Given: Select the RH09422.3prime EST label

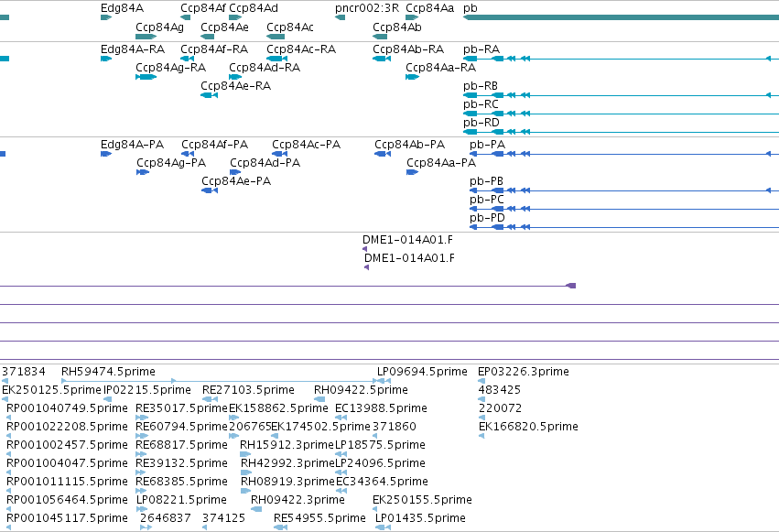Looking at the screenshot, I should point(298,501).
